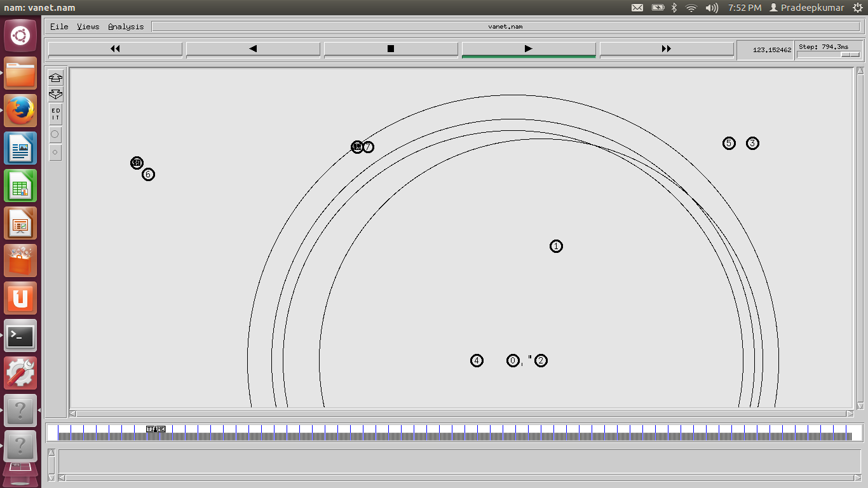Click the canvas vertical scrollbar up arrow
Screen dimensions: 868x488
(860, 71)
